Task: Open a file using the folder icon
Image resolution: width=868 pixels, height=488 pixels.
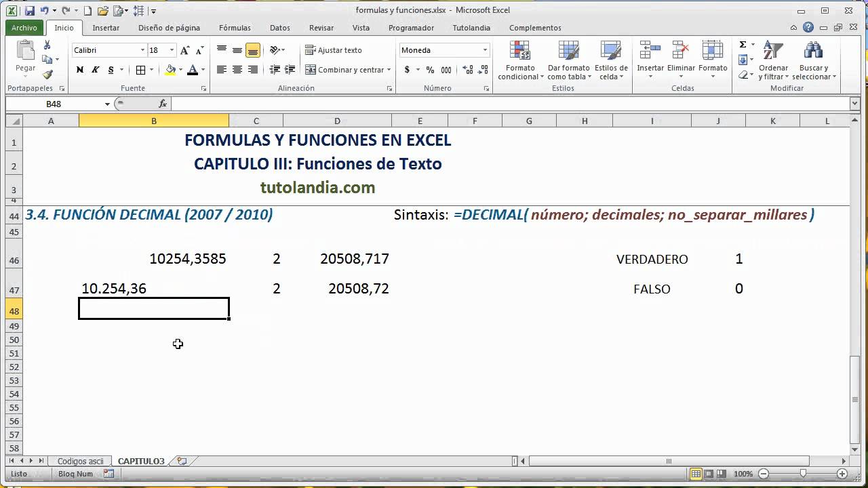Action: tap(103, 11)
